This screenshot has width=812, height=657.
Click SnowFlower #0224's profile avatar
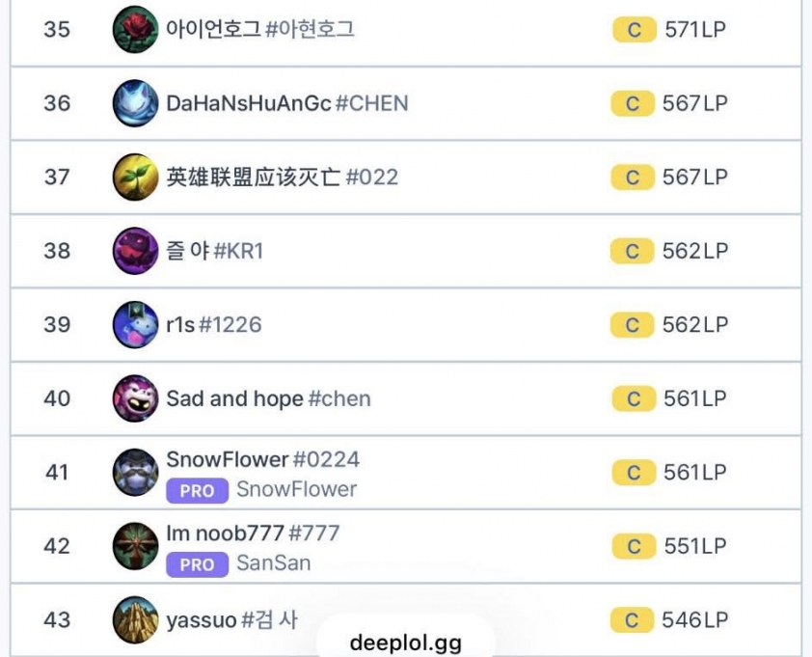(x=135, y=473)
